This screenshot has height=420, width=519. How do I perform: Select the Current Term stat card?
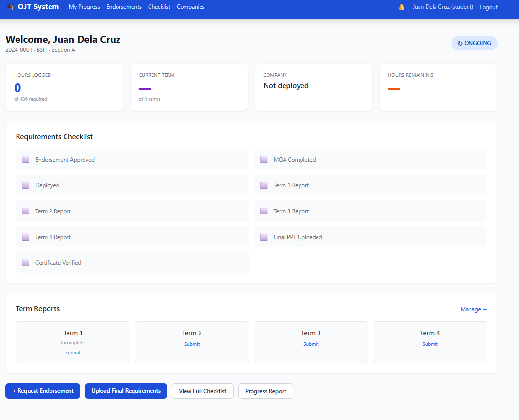pos(189,87)
